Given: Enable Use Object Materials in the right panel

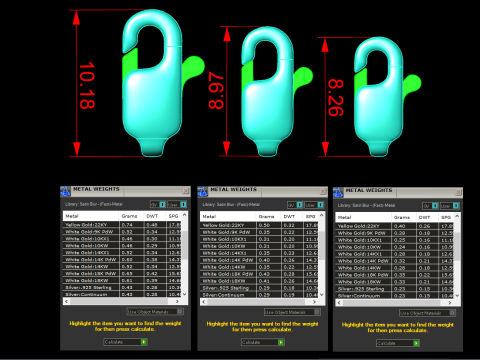Looking at the screenshot, I should (428, 313).
